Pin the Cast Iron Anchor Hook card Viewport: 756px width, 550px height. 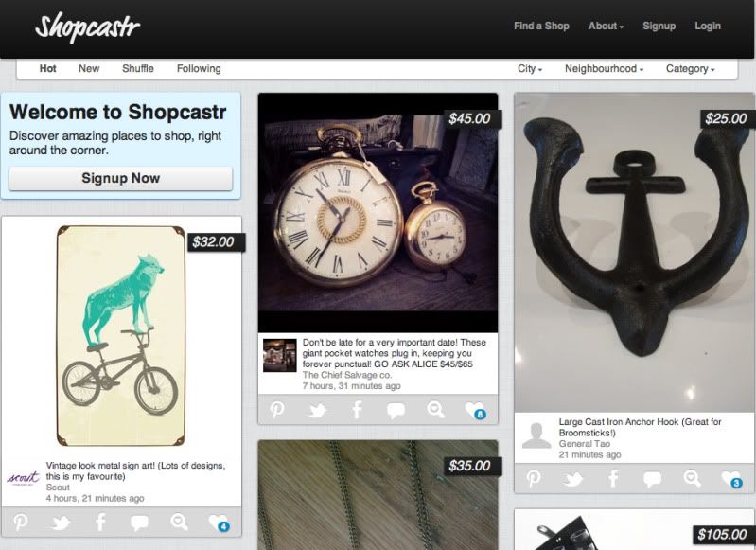534,479
